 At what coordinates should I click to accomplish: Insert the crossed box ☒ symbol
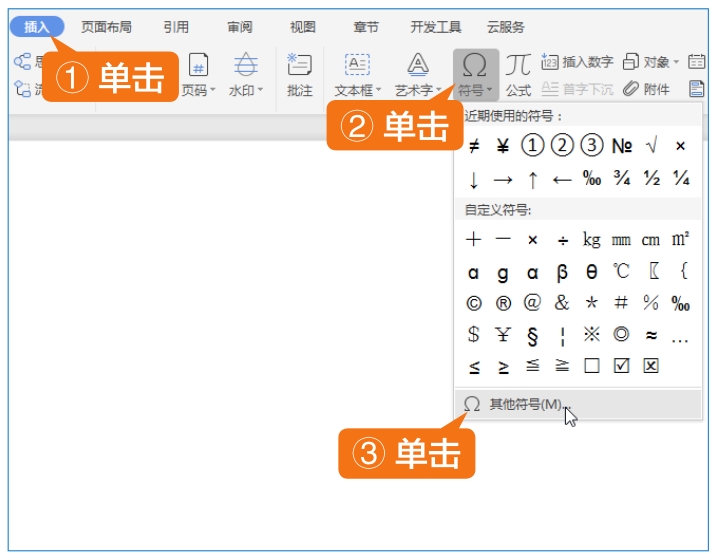651,366
